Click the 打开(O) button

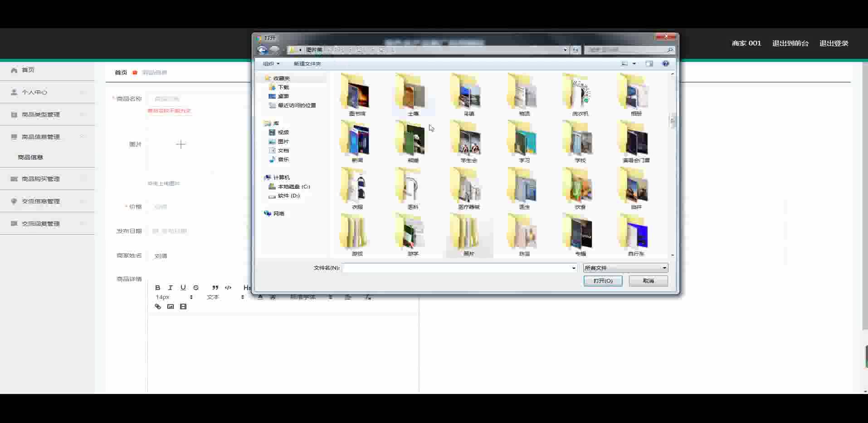[x=603, y=281]
